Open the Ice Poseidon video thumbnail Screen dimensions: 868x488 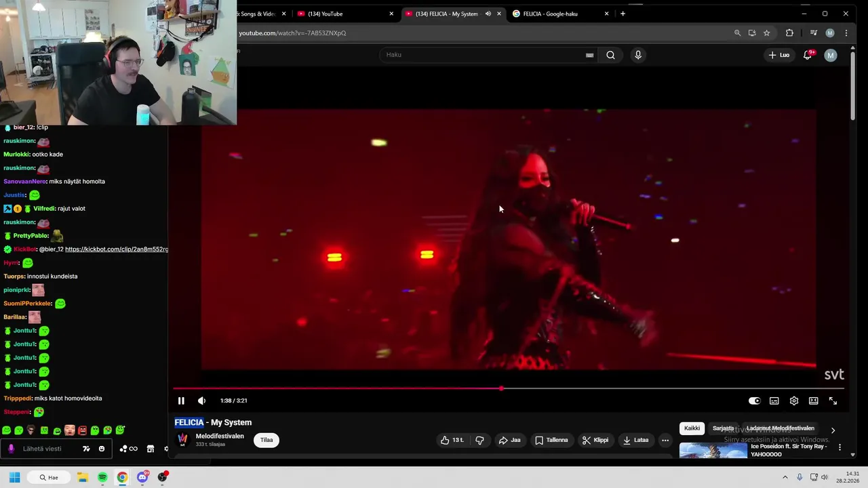713,451
